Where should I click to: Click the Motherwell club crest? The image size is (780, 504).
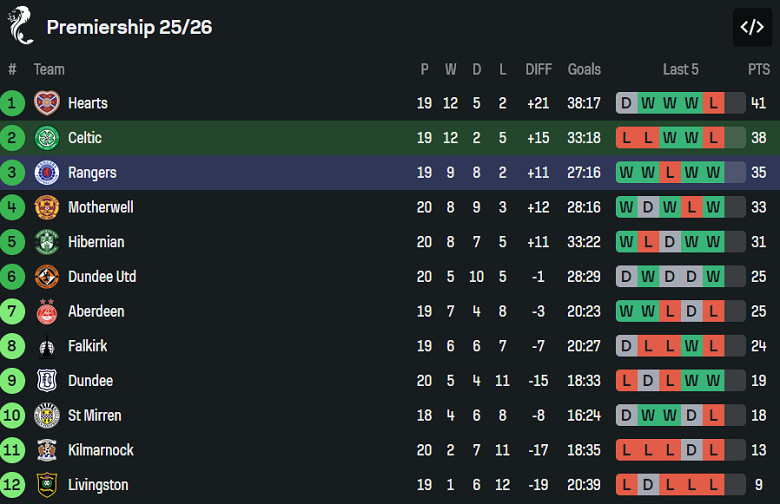(47, 207)
